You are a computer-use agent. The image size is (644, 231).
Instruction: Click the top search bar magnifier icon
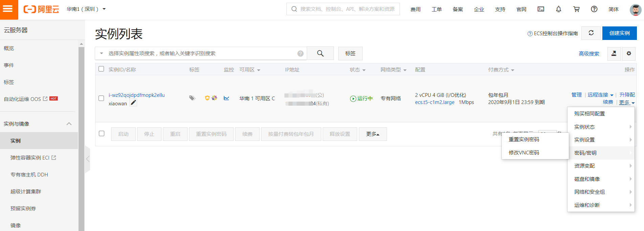(x=294, y=9)
